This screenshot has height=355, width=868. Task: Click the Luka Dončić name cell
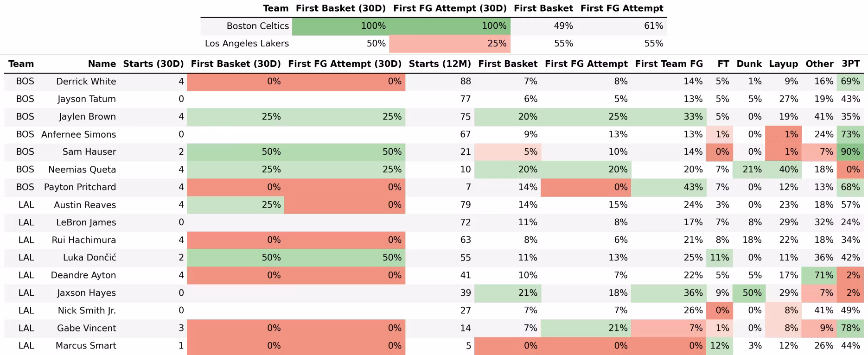tap(89, 258)
